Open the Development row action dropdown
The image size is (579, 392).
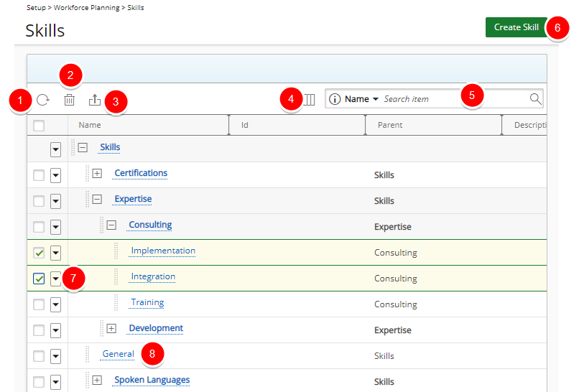tap(56, 330)
